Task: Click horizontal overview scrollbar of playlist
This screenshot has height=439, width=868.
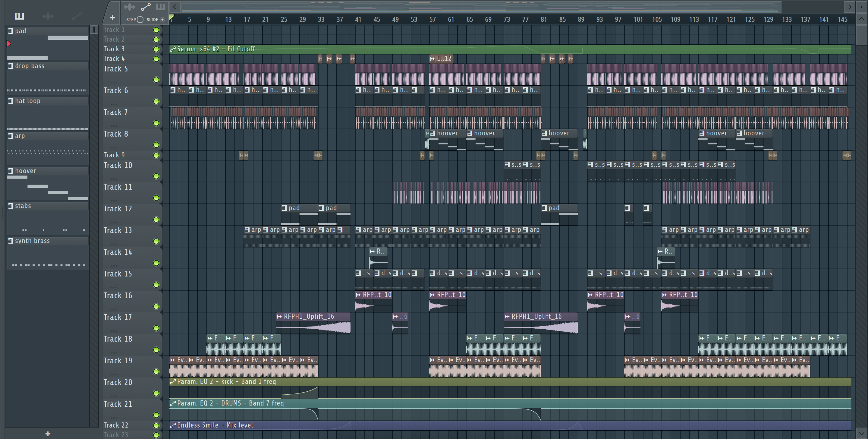Action: [481, 7]
